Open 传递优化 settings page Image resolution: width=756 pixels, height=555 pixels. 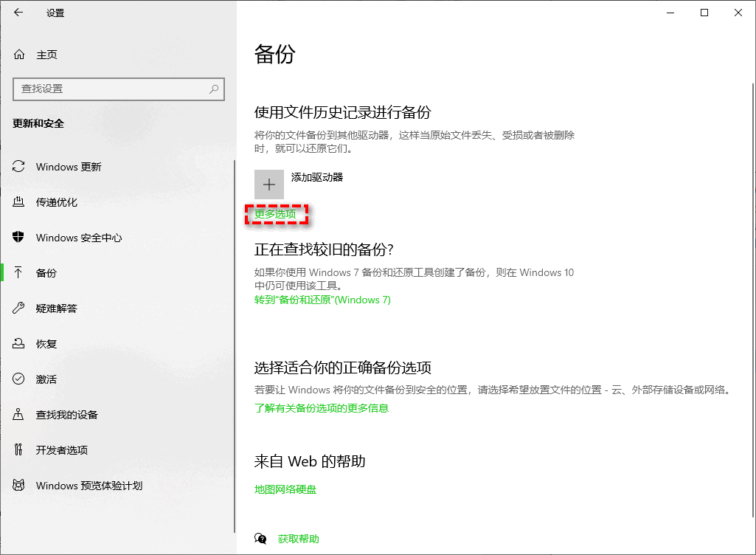click(x=57, y=202)
